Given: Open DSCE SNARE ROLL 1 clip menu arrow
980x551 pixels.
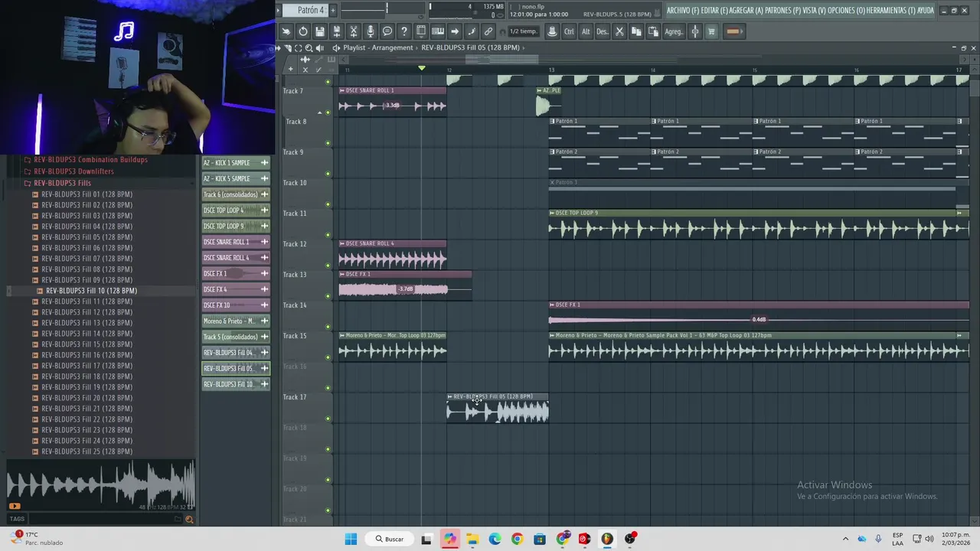Looking at the screenshot, I should pyautogui.click(x=342, y=90).
